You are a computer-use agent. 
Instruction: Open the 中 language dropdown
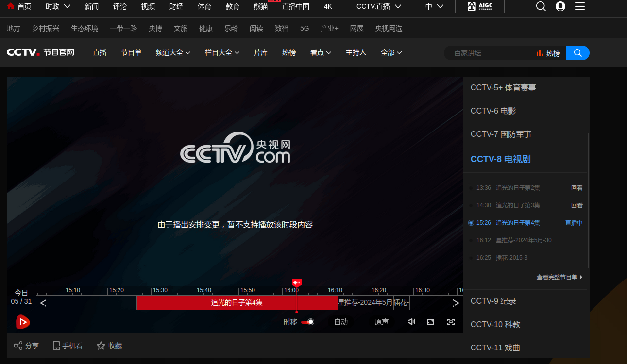435,6
